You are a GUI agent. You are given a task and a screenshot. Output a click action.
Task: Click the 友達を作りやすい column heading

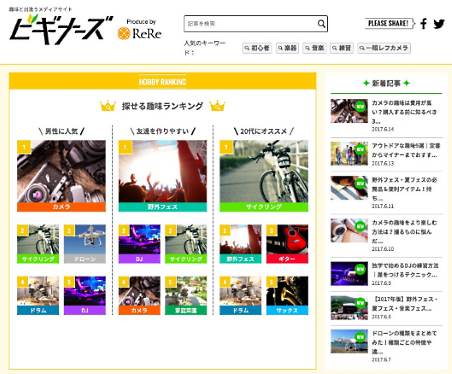pyautogui.click(x=163, y=131)
